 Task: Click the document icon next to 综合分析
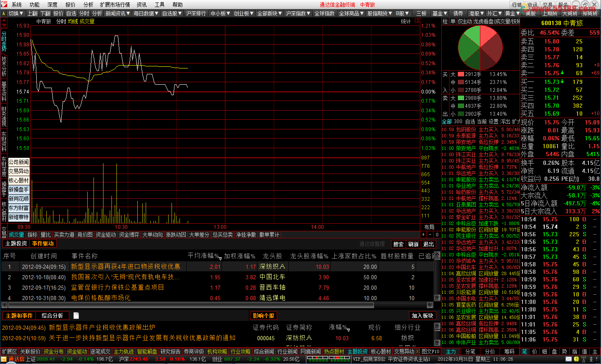click(x=76, y=316)
